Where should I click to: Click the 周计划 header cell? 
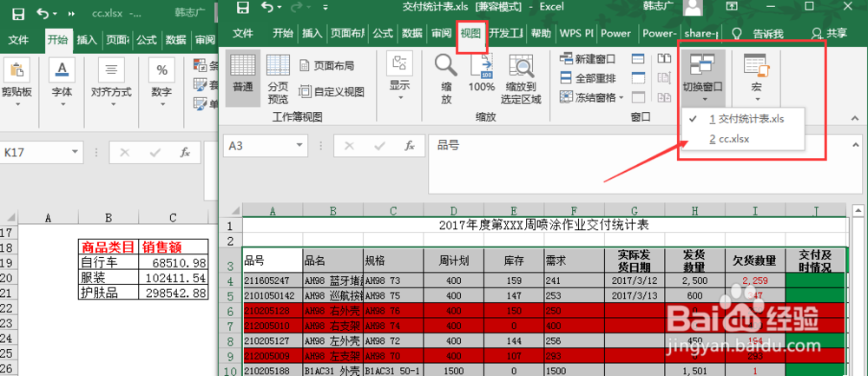453,261
